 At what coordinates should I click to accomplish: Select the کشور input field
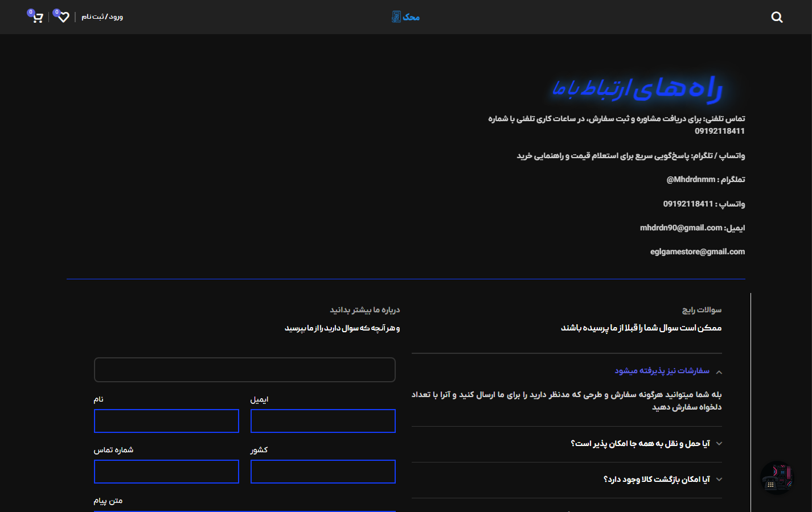(x=323, y=472)
